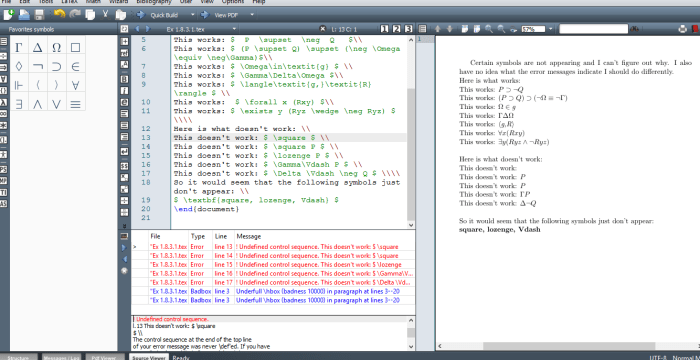Open the PDF zoom percentage dropdown
The image size is (700, 360).
[550, 29]
